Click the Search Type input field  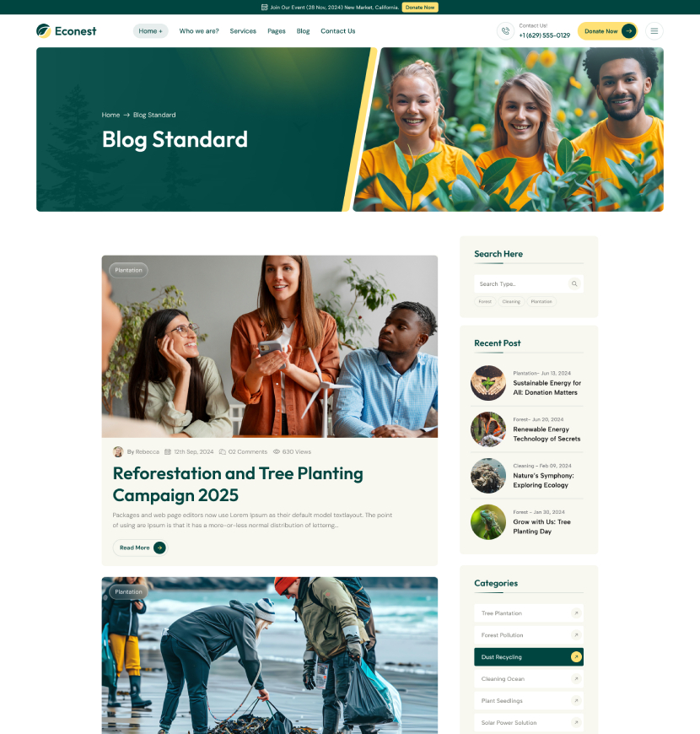521,283
